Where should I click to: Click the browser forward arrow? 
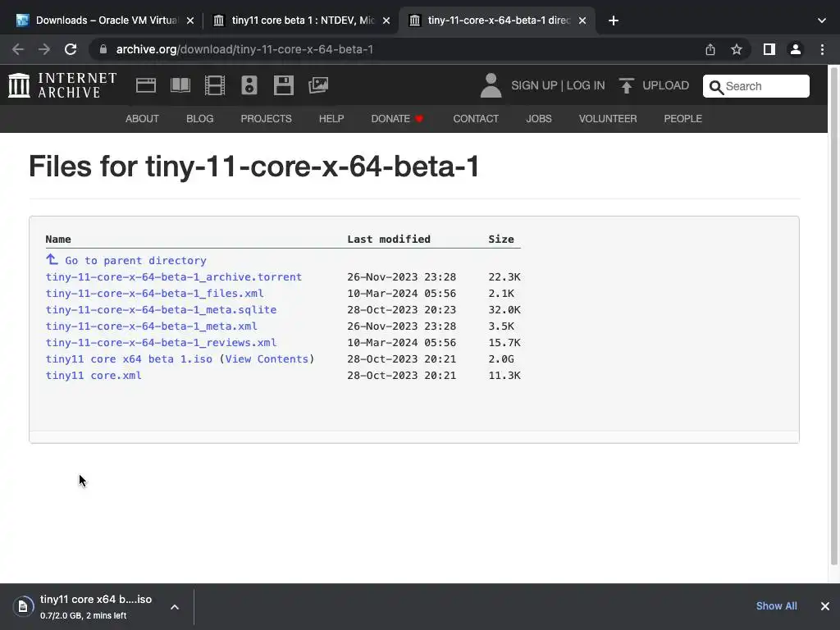[44, 49]
